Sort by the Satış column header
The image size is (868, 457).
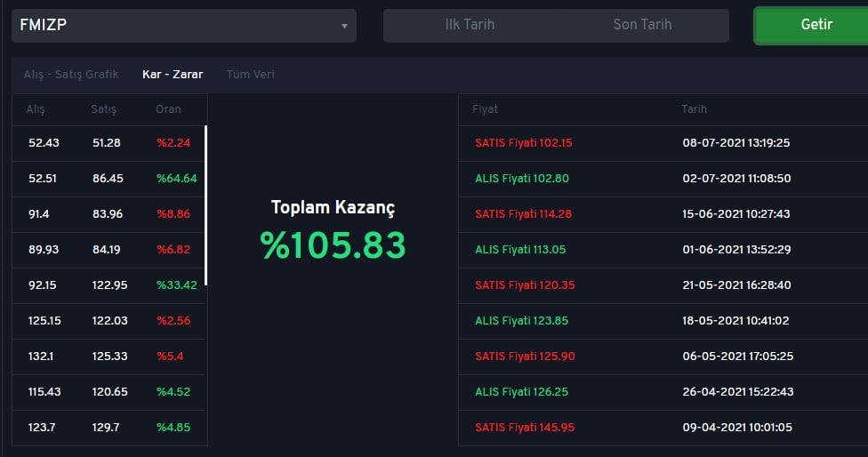[x=103, y=109]
